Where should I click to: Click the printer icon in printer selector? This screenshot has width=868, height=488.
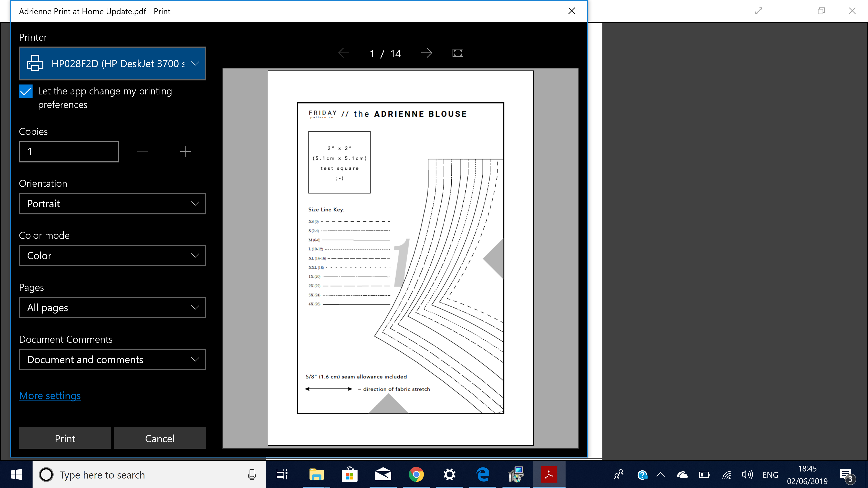click(x=35, y=63)
